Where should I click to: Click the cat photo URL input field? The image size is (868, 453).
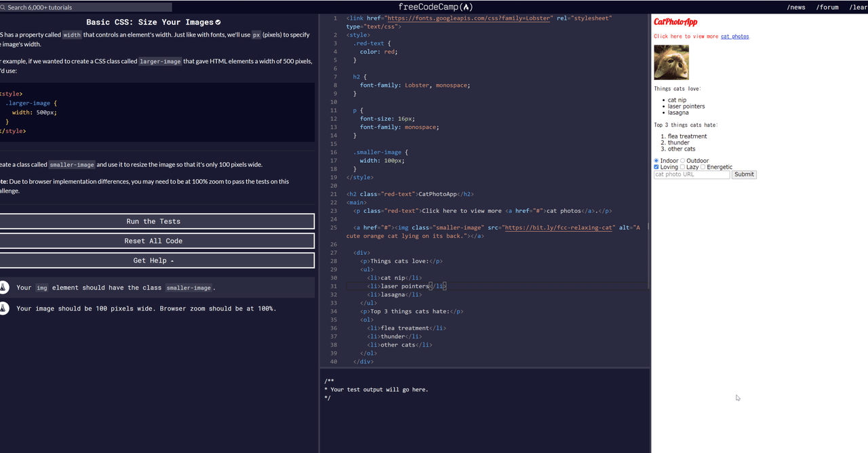691,174
